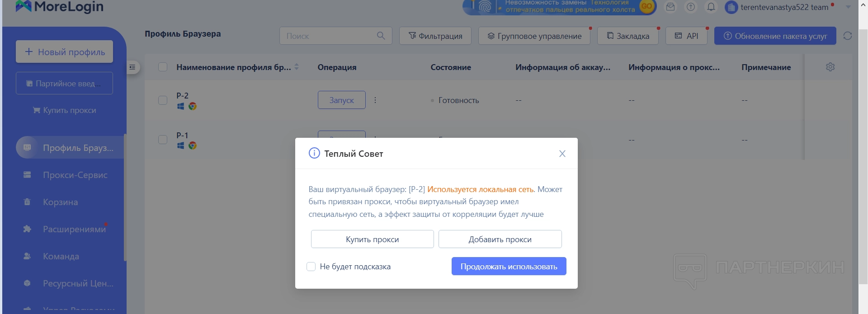The width and height of the screenshot is (868, 314).
Task: Toggle the select-all checkbox in table header
Action: tap(163, 67)
